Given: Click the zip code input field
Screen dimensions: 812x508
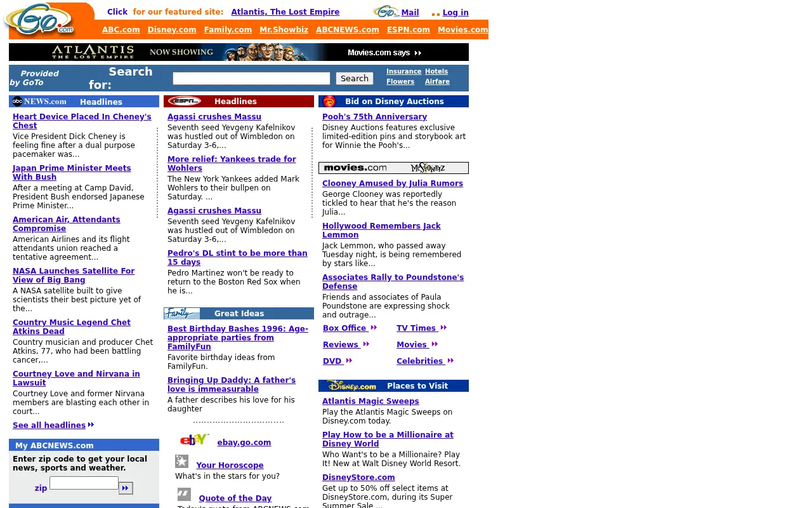Looking at the screenshot, I should coord(84,483).
